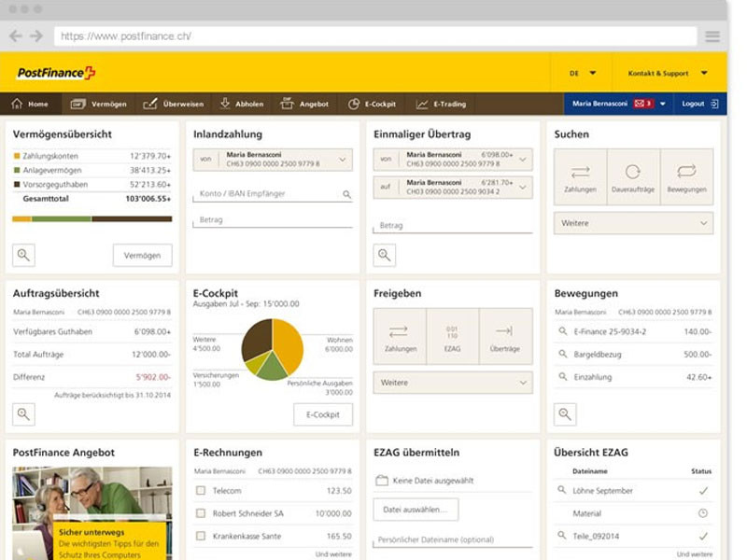Click magnifier beside Einzahlung
Image resolution: width=747 pixels, height=560 pixels.
click(x=563, y=377)
